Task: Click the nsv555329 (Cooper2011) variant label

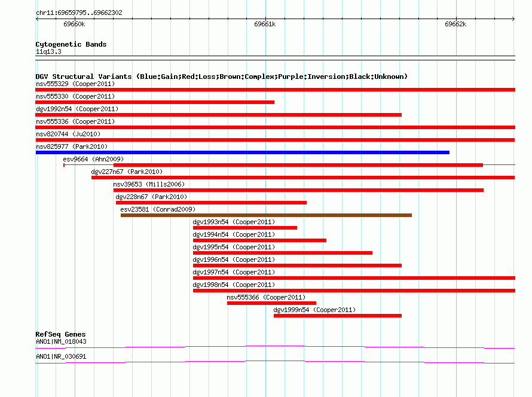Action: tap(75, 84)
